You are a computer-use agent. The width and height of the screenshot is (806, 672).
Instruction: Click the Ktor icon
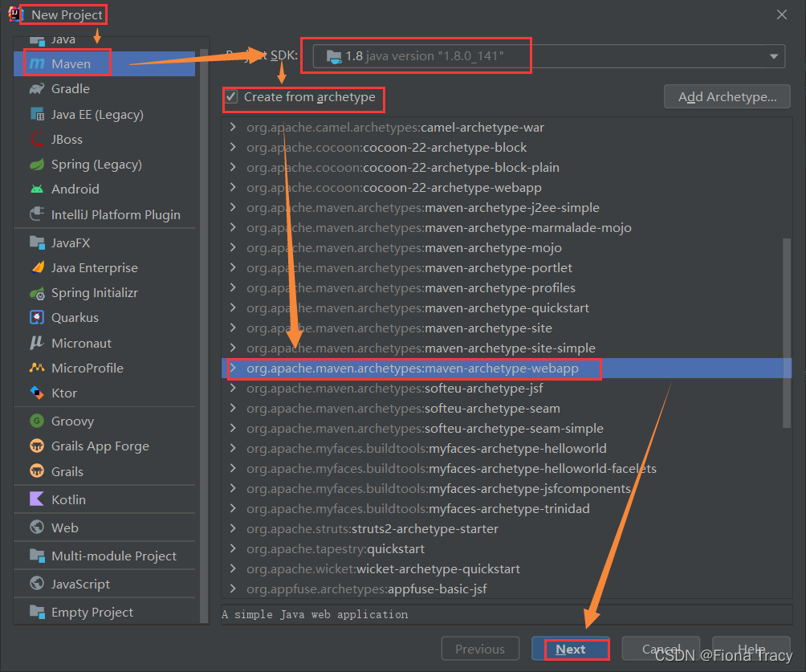pyautogui.click(x=37, y=393)
